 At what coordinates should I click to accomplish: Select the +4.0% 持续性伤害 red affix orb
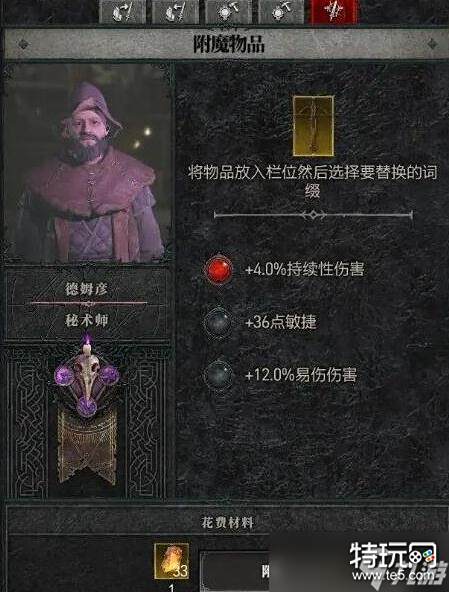(x=218, y=270)
